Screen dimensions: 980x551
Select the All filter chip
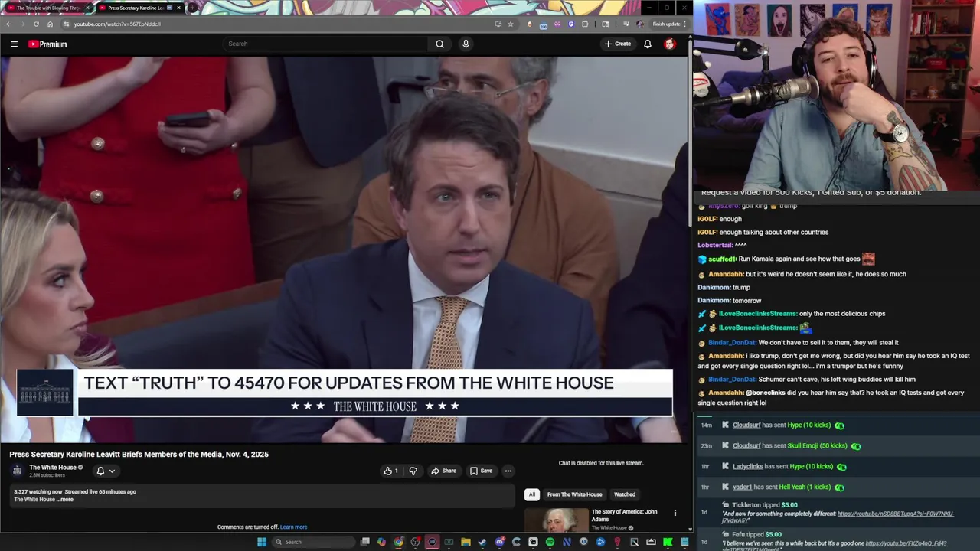tap(531, 494)
